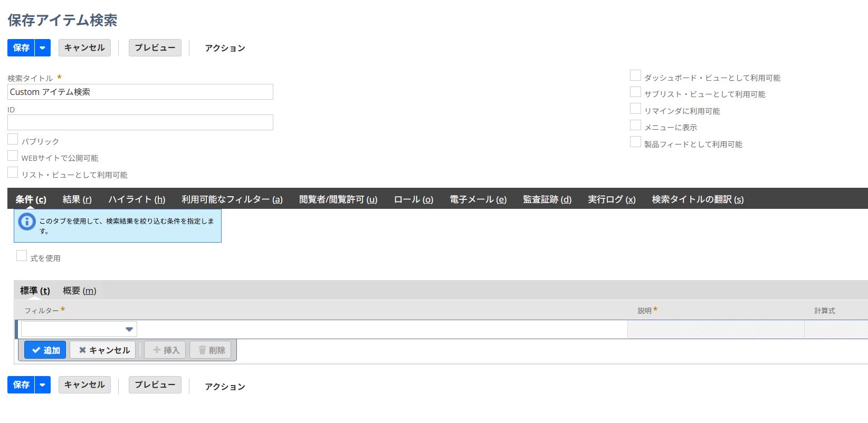Click the top プレビュー button

point(155,48)
